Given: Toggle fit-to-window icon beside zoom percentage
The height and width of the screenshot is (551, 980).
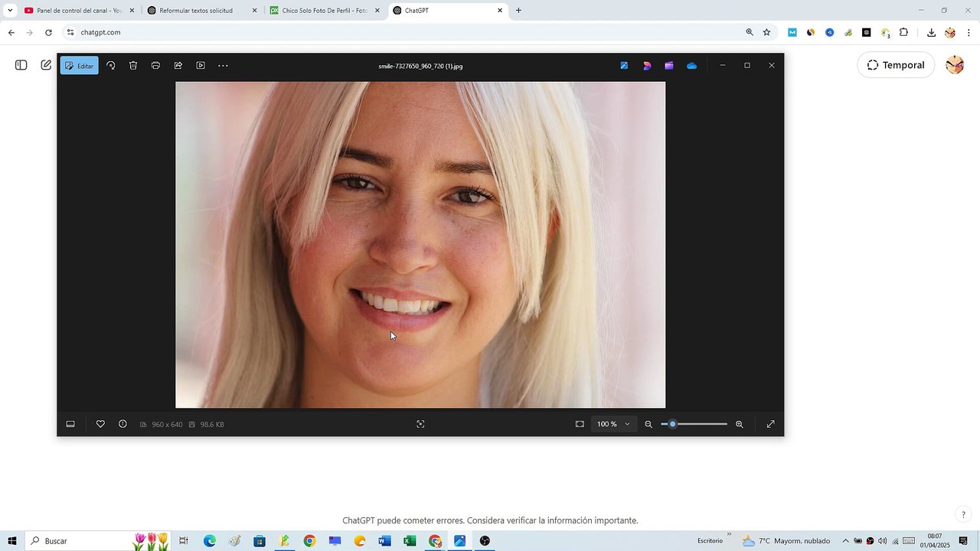Looking at the screenshot, I should [x=580, y=424].
